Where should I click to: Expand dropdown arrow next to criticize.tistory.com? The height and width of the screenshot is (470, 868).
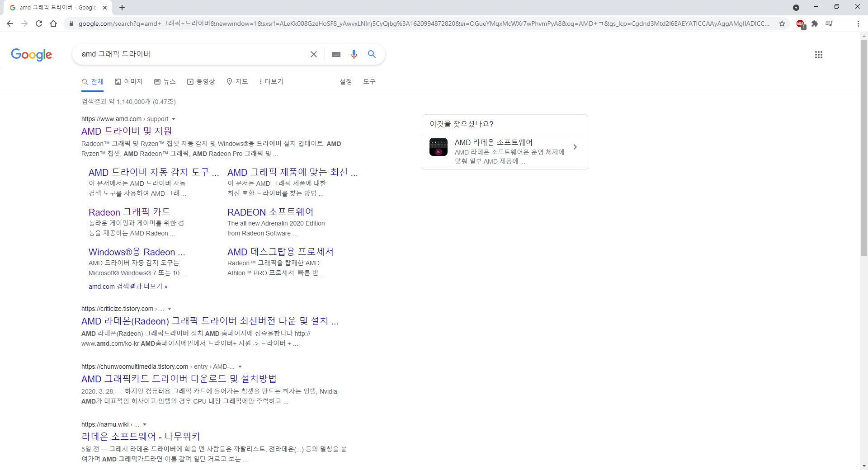(170, 309)
